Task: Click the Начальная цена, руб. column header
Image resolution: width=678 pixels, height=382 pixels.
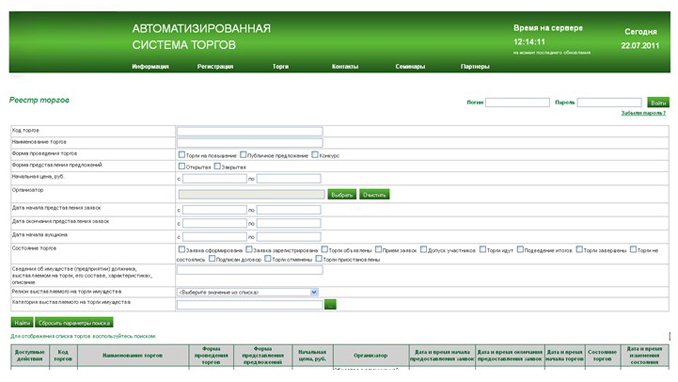Action: point(313,356)
